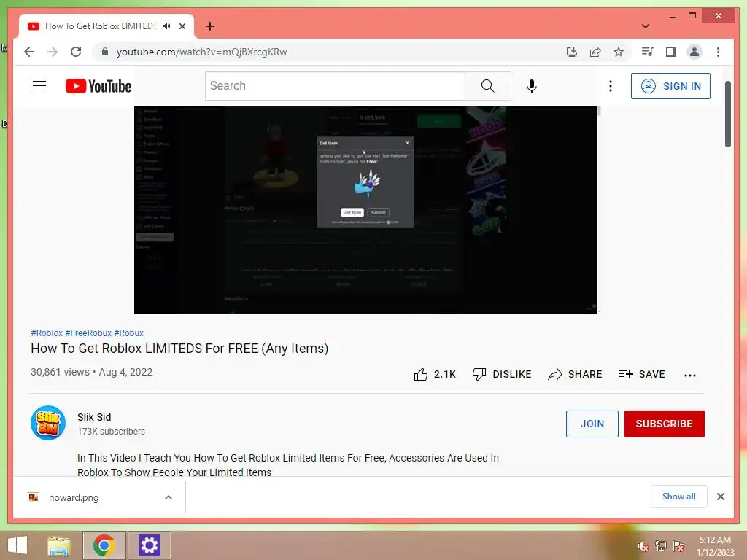
Task: Close the YouTube tab
Action: pos(182,26)
